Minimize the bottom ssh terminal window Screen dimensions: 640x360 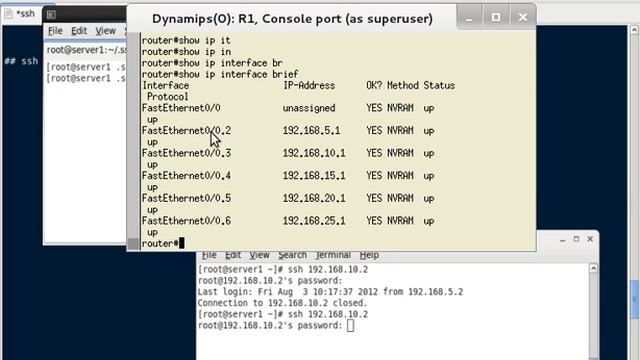(x=562, y=240)
